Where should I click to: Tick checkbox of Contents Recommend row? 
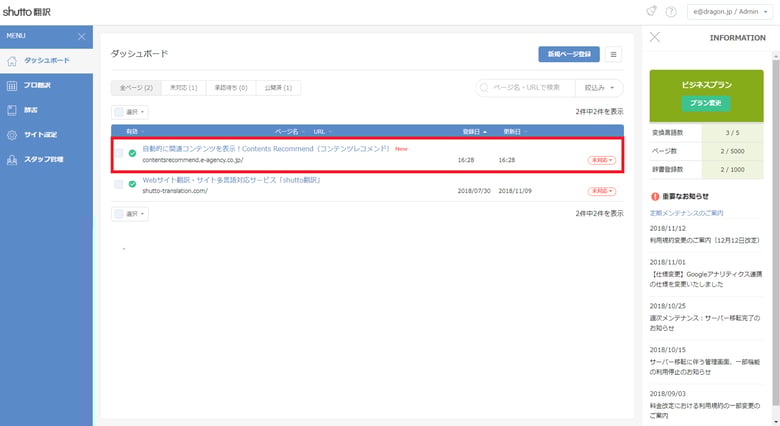point(118,153)
